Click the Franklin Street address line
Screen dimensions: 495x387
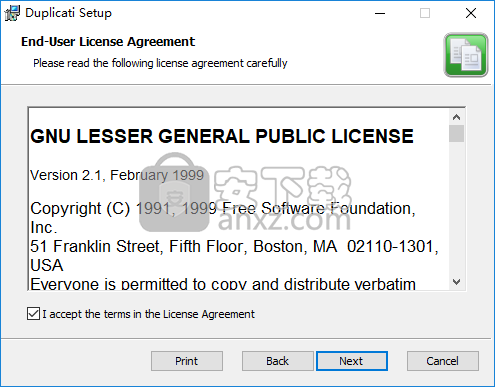[x=234, y=247]
